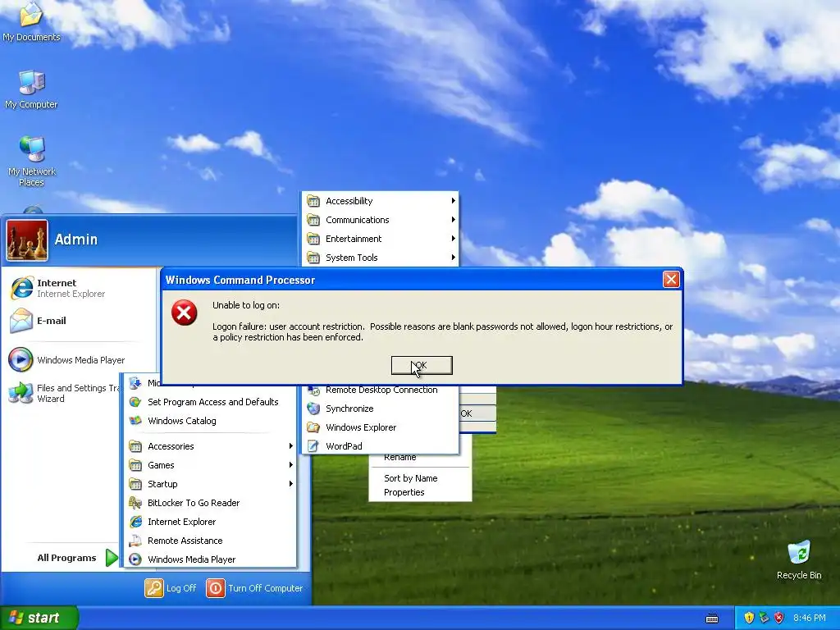Image resolution: width=840 pixels, height=630 pixels.
Task: Expand the Accessibility submenu
Action: [x=381, y=201]
